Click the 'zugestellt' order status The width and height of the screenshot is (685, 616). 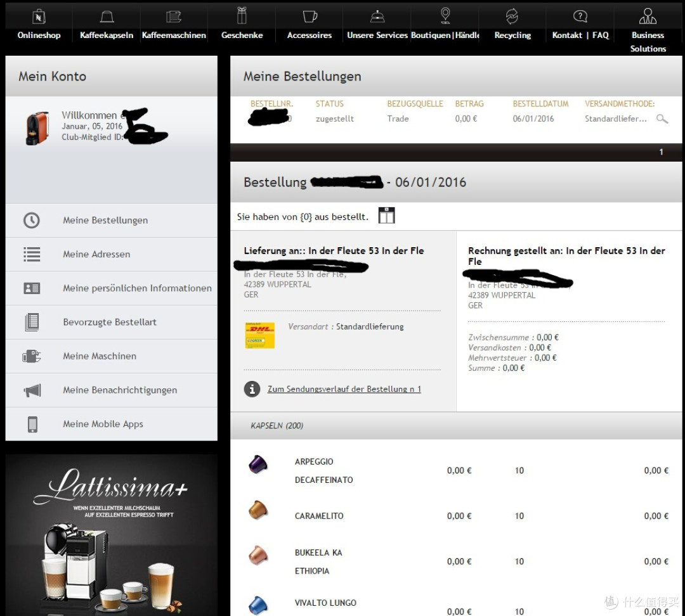click(335, 119)
